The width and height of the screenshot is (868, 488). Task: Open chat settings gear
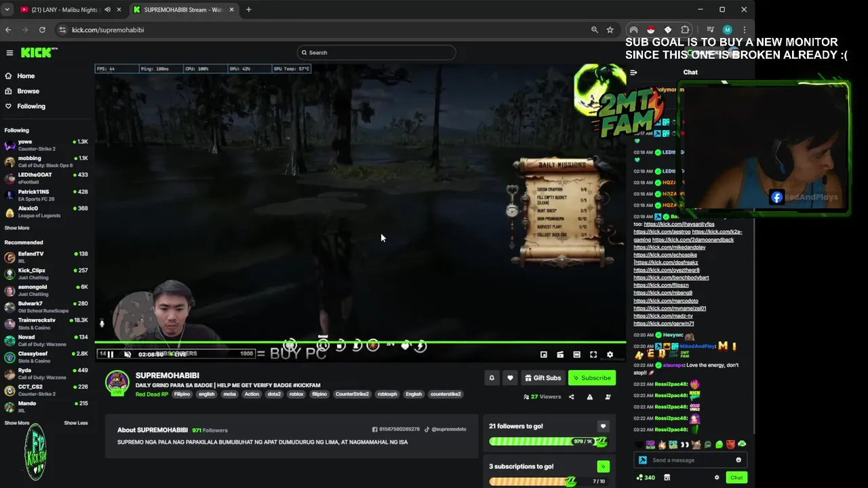tap(717, 478)
